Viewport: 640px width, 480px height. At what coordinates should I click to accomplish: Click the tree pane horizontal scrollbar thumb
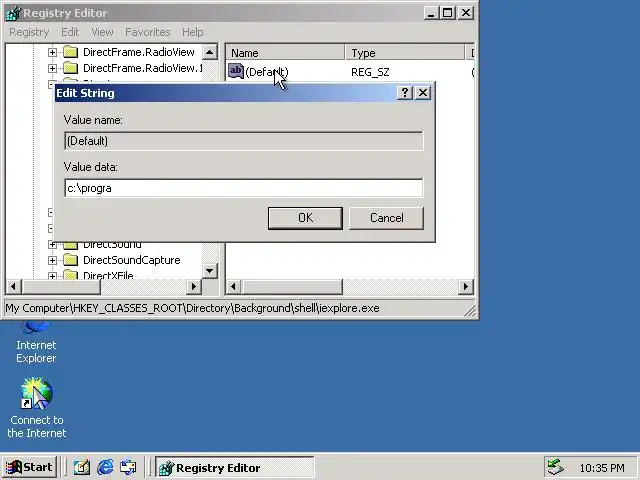coord(60,287)
